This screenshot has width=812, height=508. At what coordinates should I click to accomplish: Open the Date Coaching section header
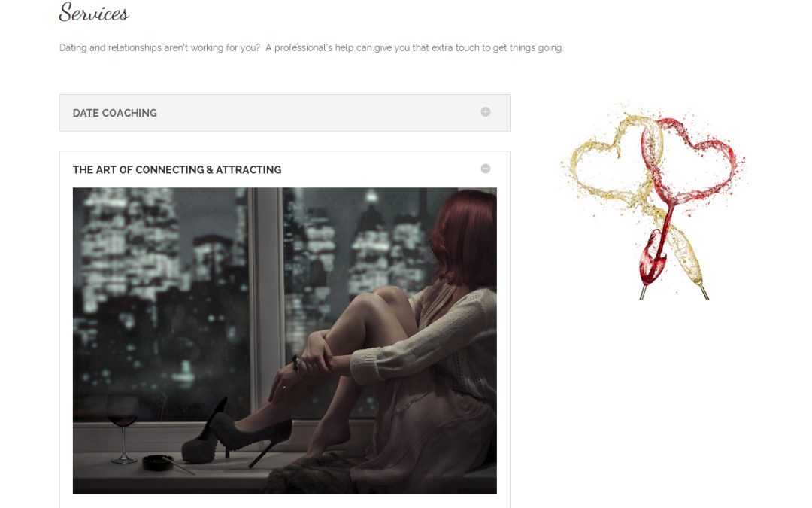[x=285, y=112]
